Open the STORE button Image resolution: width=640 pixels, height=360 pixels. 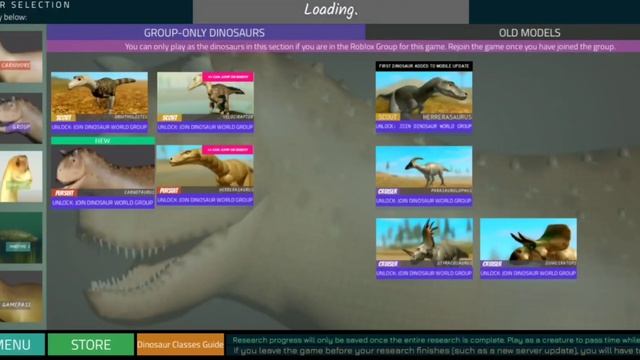[x=91, y=344]
